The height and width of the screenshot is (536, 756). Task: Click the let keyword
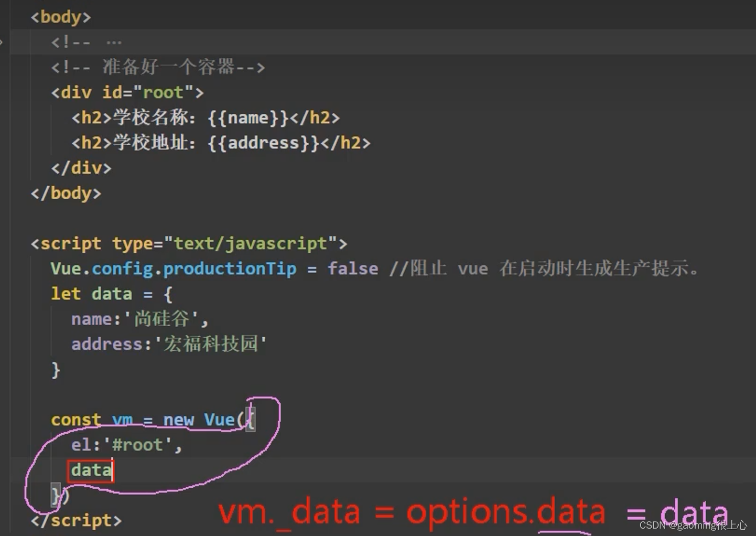(x=66, y=294)
